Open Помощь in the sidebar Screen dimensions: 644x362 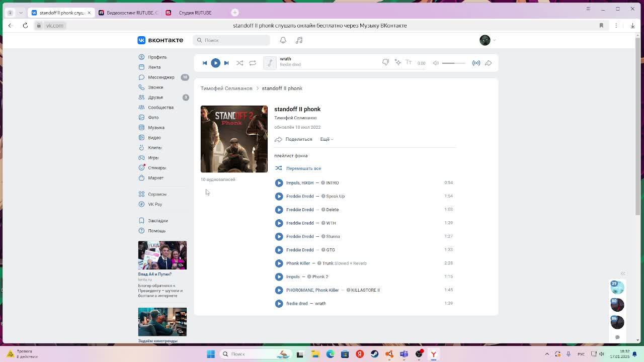[156, 231]
